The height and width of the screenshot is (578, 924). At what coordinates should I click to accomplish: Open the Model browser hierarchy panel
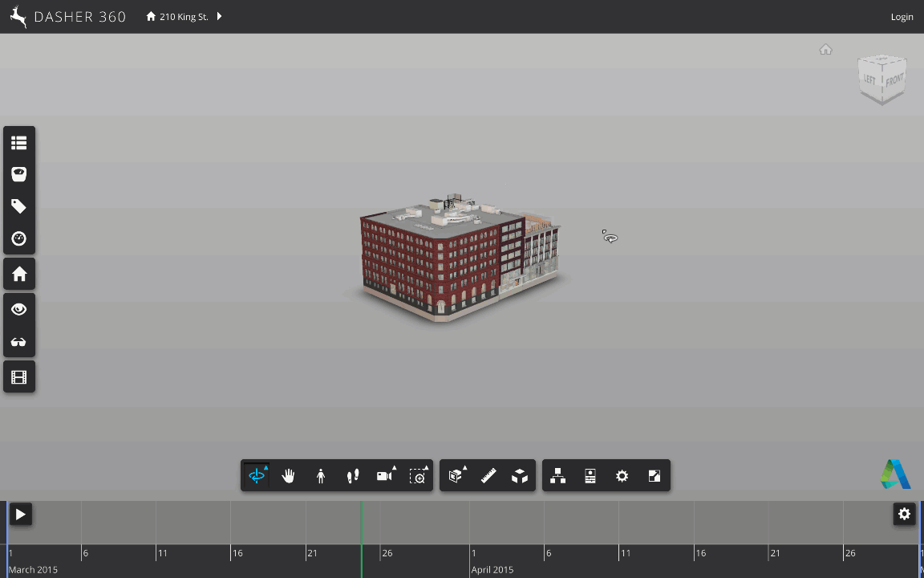[557, 475]
